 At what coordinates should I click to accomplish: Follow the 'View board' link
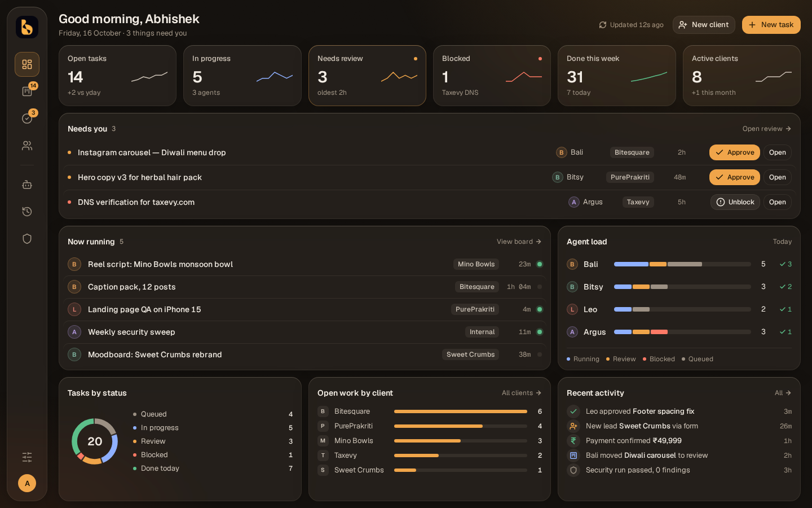[x=519, y=242]
